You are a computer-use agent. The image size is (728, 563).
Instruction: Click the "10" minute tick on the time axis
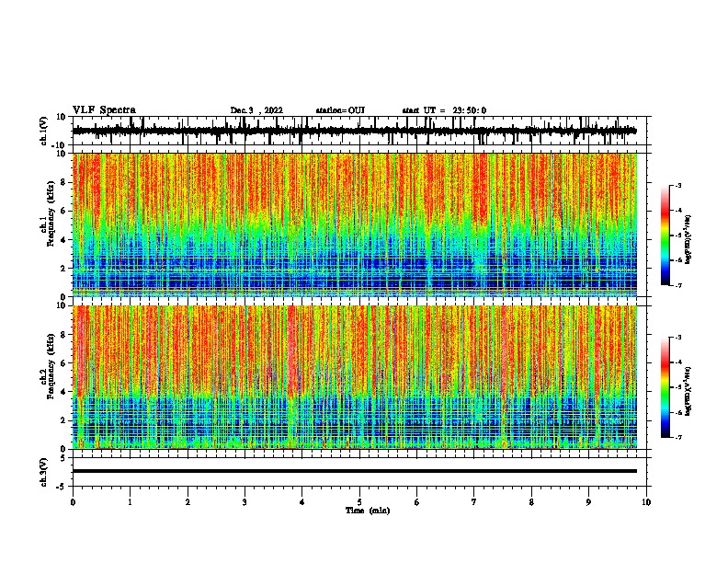(x=646, y=502)
